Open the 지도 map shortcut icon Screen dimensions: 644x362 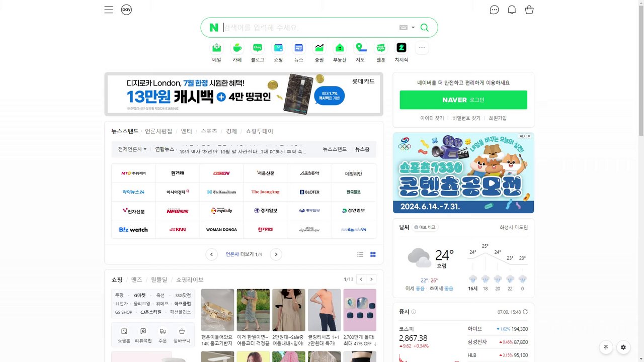[x=360, y=48]
